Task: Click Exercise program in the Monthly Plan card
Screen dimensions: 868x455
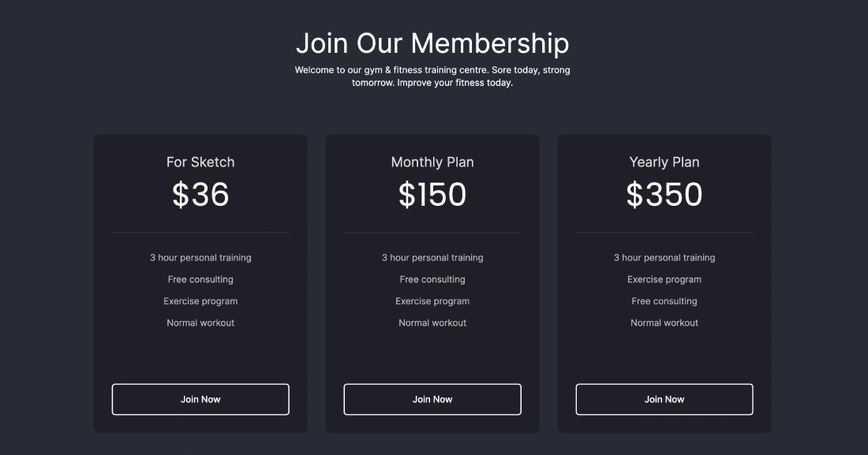Action: tap(432, 301)
